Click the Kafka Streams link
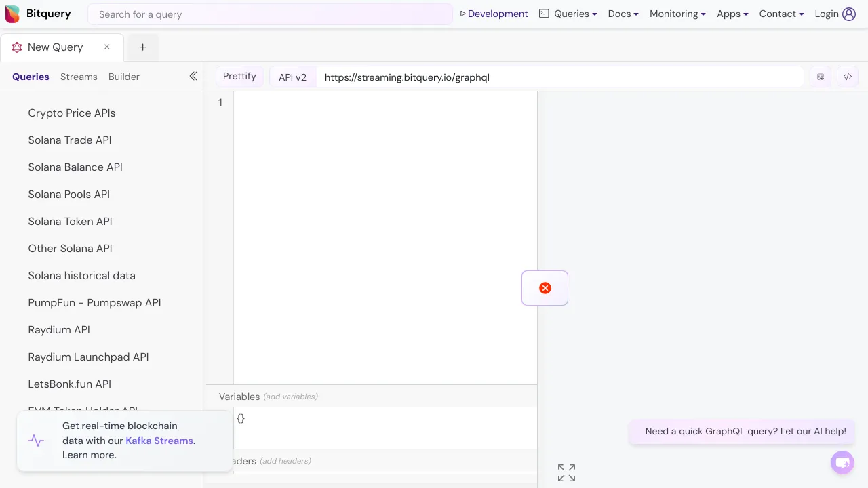 159,441
